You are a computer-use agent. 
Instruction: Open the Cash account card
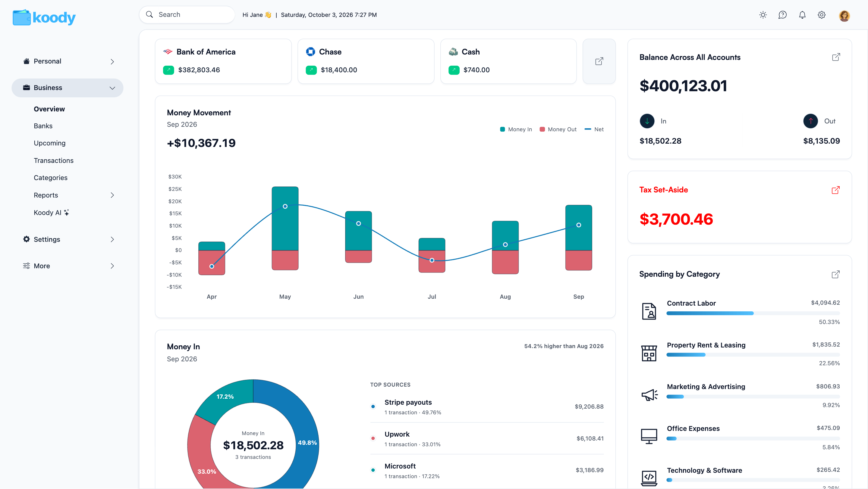coord(508,61)
